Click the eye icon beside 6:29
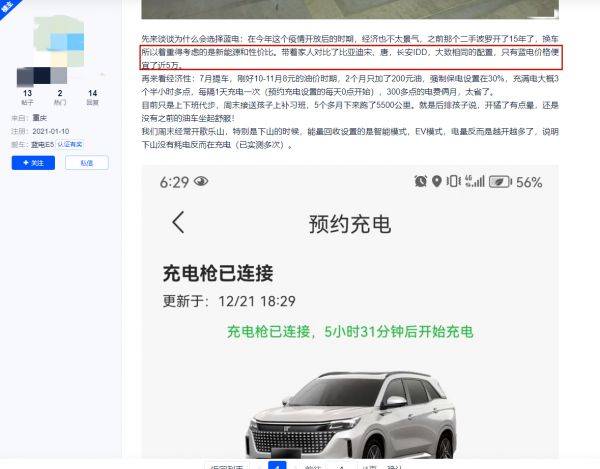Screen dimensions: 600x469 (201, 182)
